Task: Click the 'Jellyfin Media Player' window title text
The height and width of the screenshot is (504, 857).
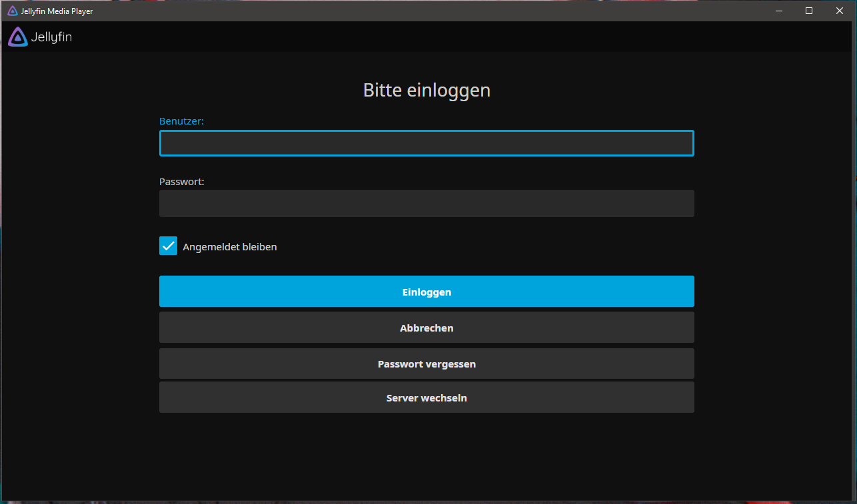Action: (57, 11)
